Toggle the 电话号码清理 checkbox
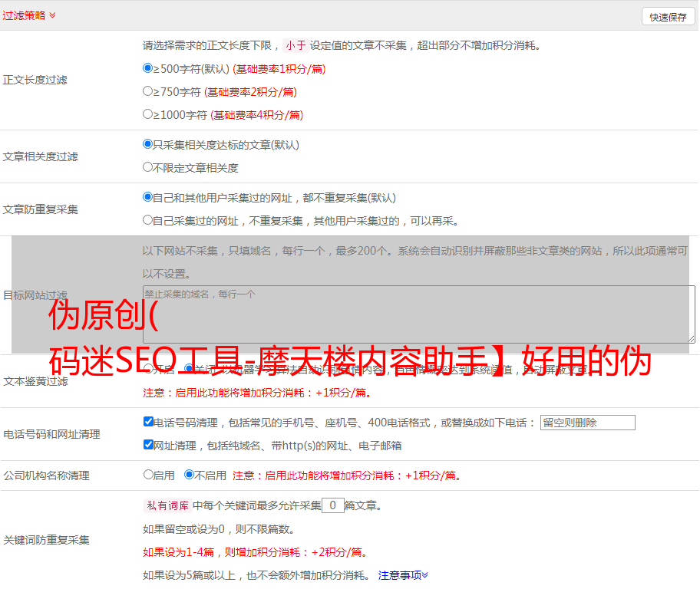The width and height of the screenshot is (700, 589). [x=148, y=422]
